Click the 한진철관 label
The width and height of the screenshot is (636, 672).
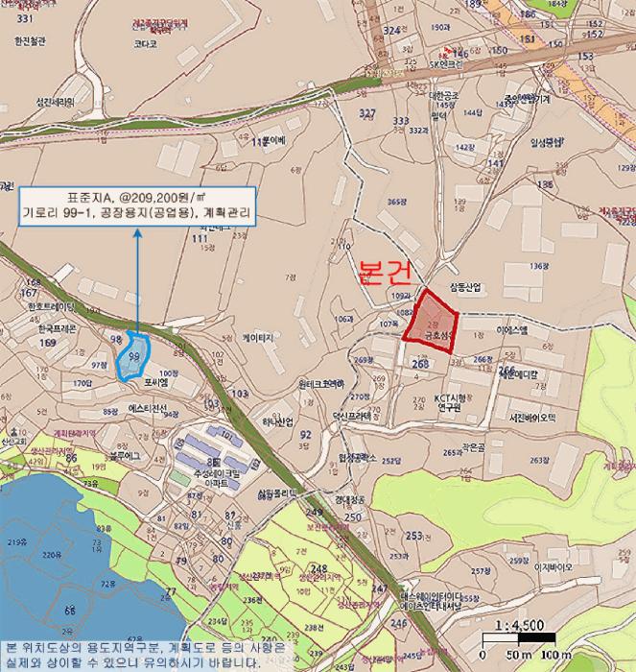pyautogui.click(x=30, y=41)
